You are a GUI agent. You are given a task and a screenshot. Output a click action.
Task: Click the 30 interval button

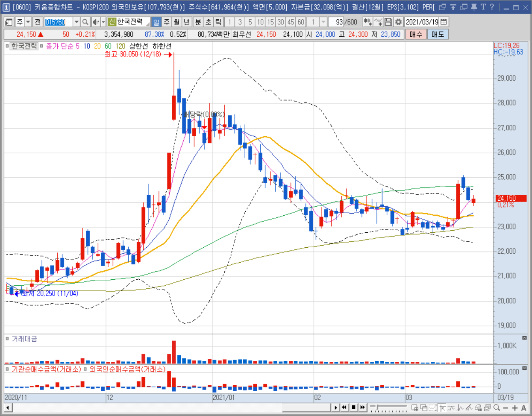coord(280,22)
